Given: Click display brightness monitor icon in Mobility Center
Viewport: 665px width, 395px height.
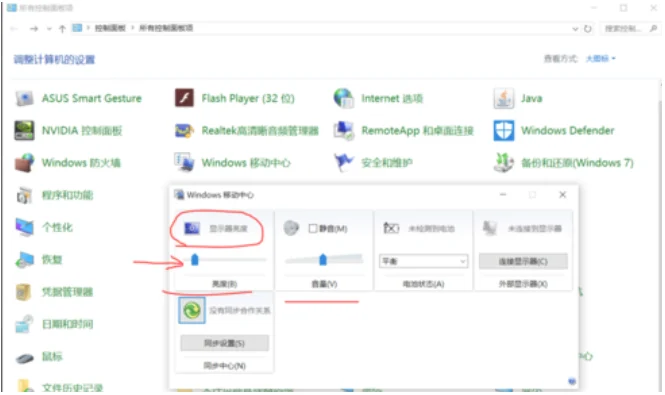Looking at the screenshot, I should 192,229.
